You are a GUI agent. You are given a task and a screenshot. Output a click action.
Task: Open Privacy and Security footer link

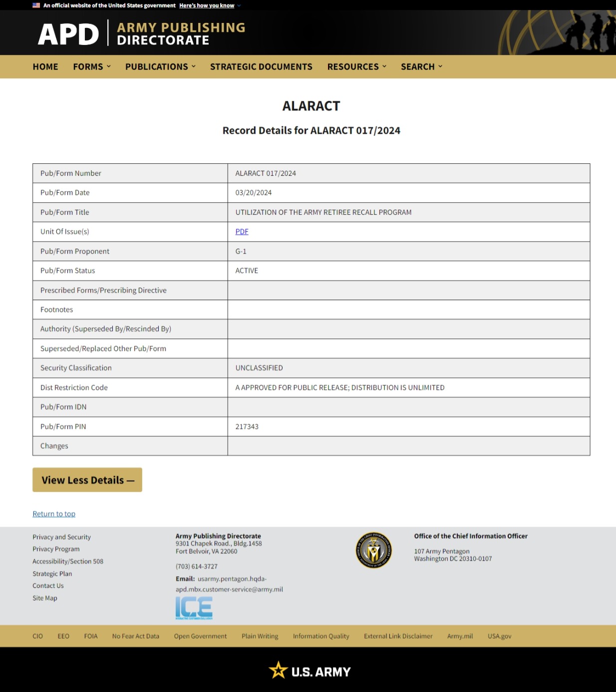(x=61, y=537)
